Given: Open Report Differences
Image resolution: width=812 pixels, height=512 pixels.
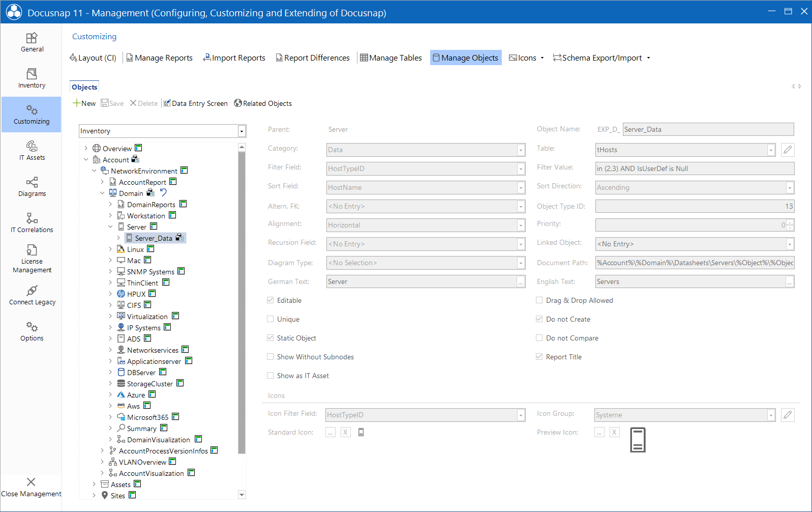Looking at the screenshot, I should pyautogui.click(x=313, y=58).
